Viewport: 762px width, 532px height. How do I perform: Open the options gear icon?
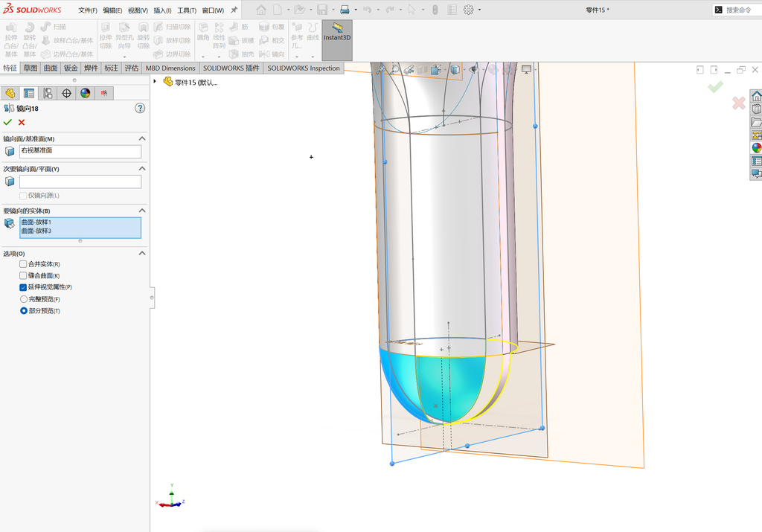tap(469, 10)
